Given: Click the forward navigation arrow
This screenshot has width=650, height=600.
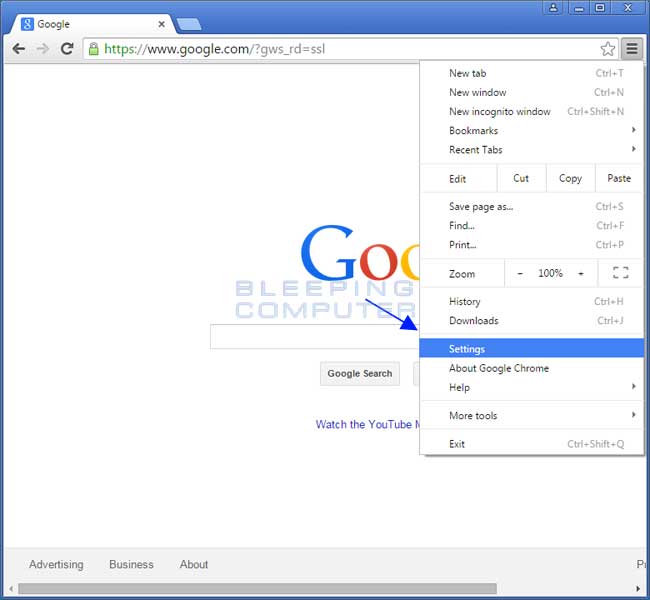Looking at the screenshot, I should tap(42, 48).
